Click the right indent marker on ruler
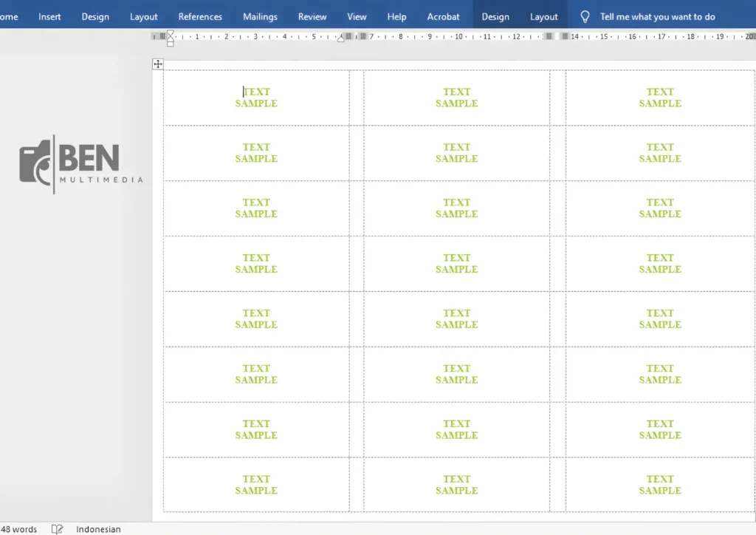 [x=340, y=38]
